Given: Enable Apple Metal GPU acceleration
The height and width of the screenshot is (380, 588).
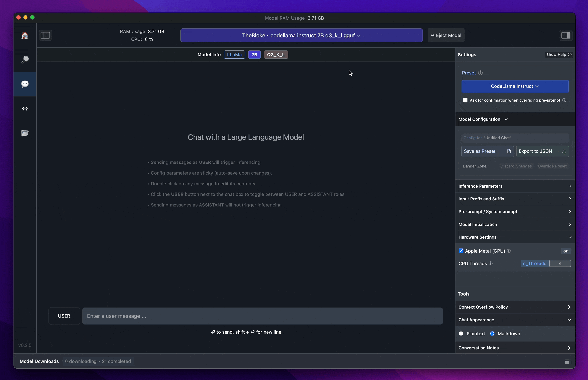Looking at the screenshot, I should pyautogui.click(x=461, y=250).
